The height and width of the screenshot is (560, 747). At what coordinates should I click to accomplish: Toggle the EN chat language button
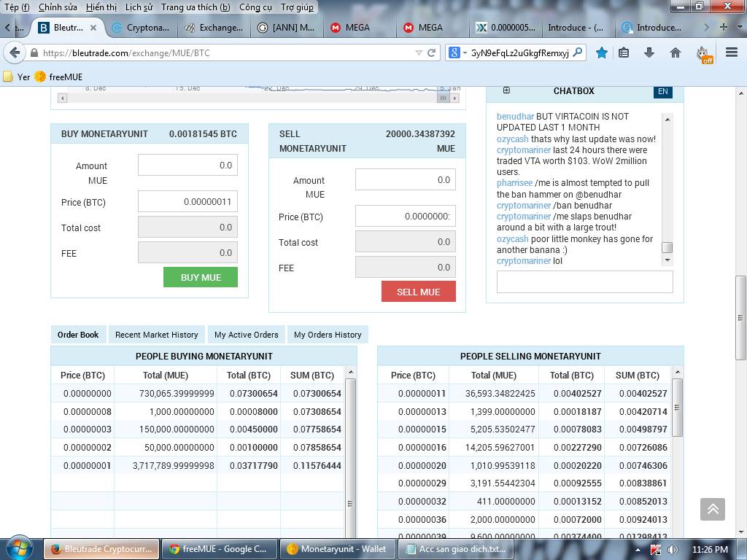point(662,91)
